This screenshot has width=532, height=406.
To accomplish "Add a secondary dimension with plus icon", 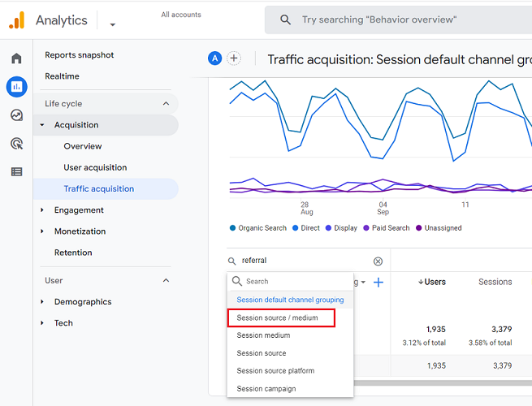I will click(378, 283).
